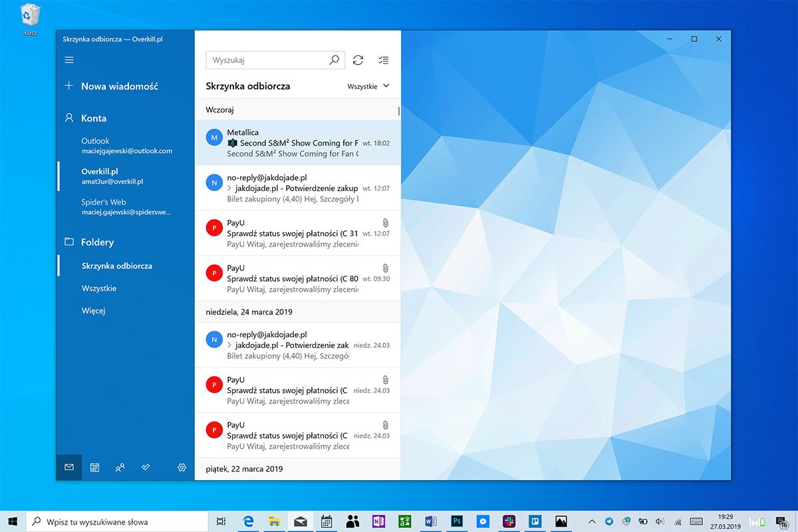This screenshot has height=532, width=798.
Task: Open the jakdojade.pl email from wt. 12:07
Action: tap(297, 188)
